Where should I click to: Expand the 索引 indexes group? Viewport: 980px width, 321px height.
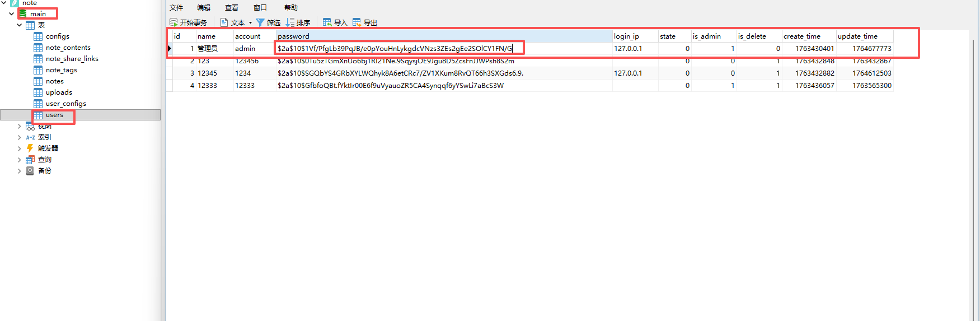click(20, 137)
